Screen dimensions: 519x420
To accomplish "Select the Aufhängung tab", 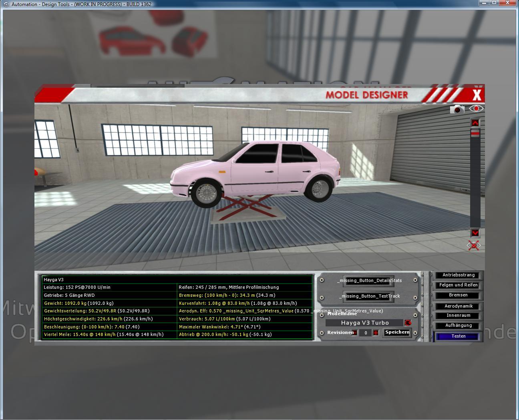I will click(459, 326).
